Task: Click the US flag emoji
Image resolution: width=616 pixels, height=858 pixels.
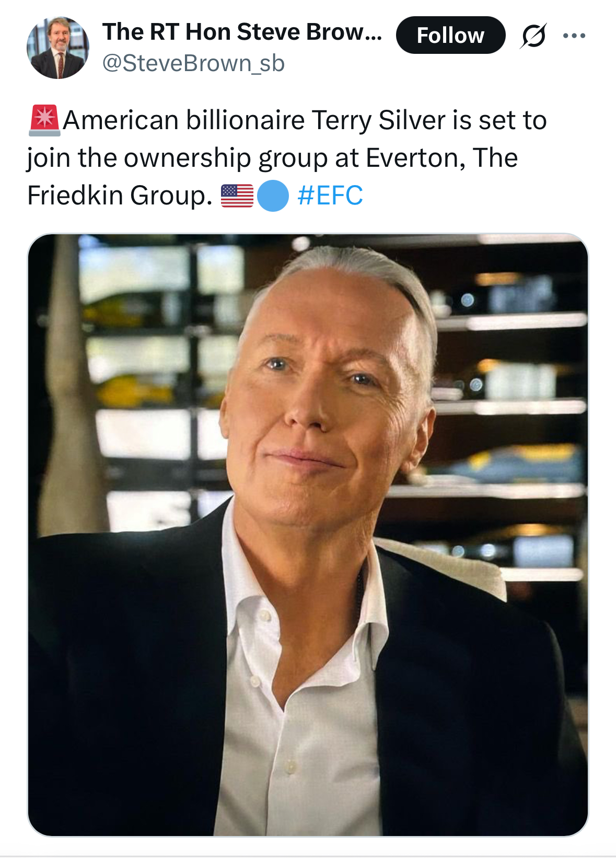Action: click(x=237, y=196)
